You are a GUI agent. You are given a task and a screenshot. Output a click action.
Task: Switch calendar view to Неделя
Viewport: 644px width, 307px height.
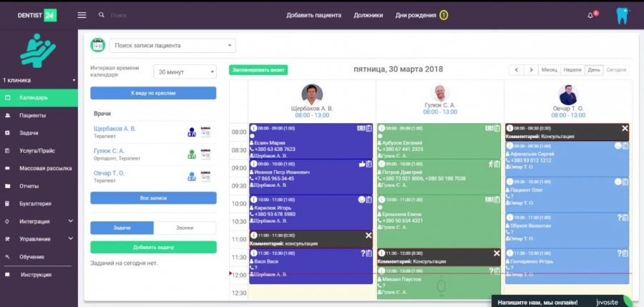tap(572, 70)
